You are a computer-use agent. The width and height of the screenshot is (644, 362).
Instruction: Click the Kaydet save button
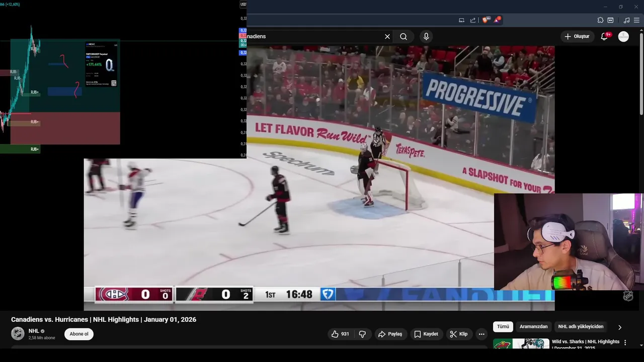coord(426,334)
